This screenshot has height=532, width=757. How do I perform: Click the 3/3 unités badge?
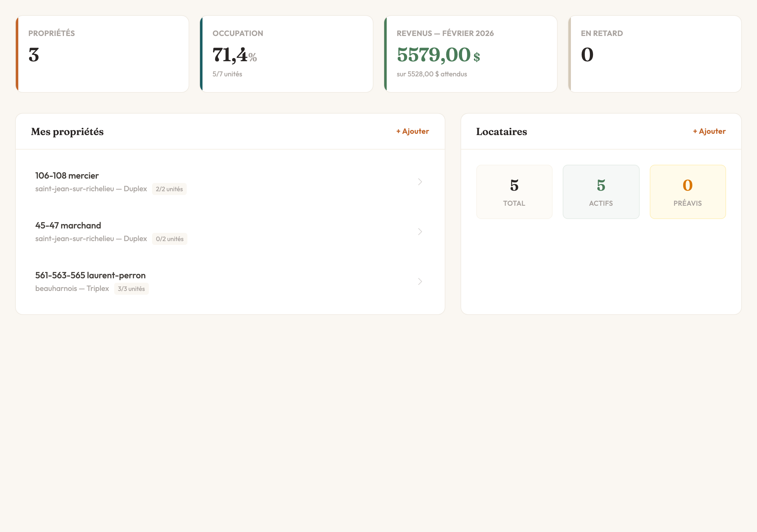132,289
